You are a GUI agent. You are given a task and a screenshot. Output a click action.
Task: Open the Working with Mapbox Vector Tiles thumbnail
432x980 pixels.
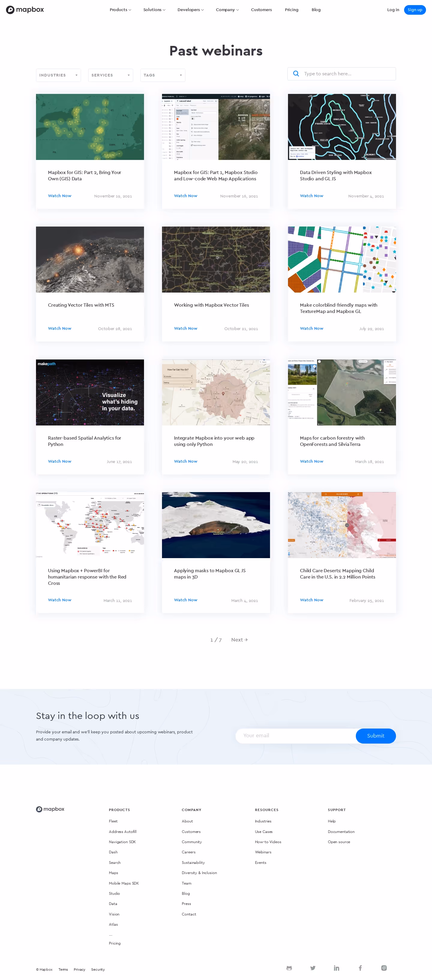216,260
